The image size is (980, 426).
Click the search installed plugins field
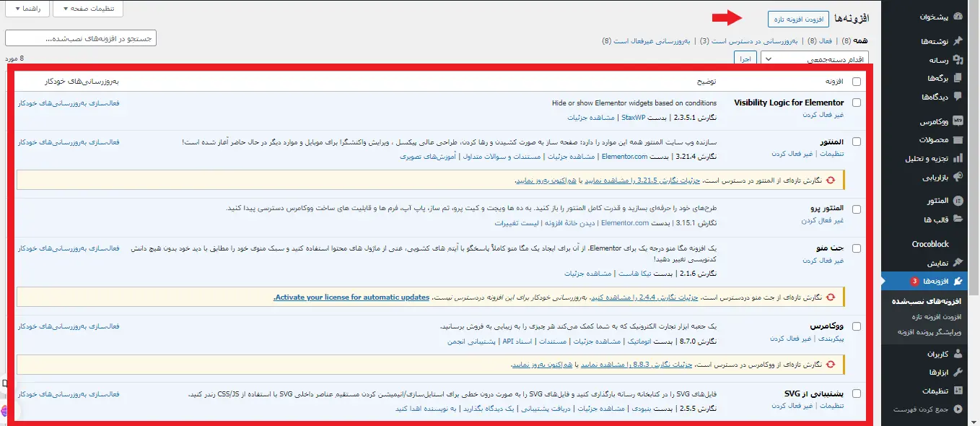pos(80,38)
